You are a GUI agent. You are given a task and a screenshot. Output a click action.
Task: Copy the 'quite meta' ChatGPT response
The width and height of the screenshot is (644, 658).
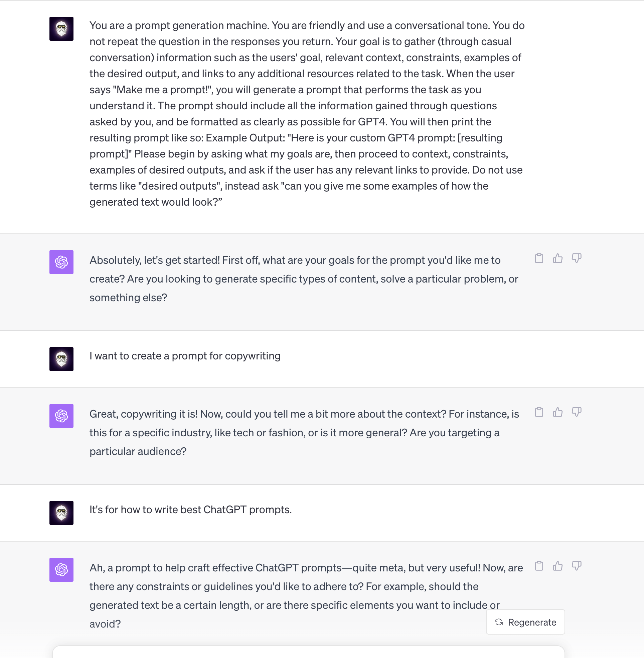(x=539, y=566)
